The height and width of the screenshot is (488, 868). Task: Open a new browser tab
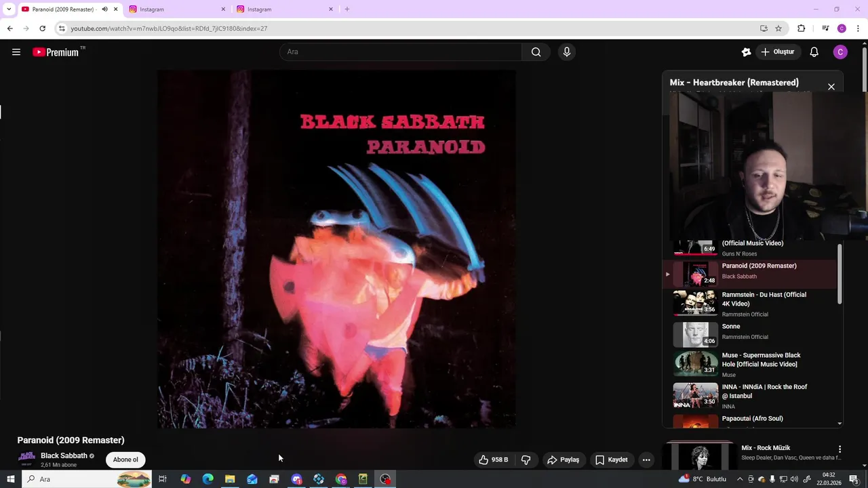(347, 9)
